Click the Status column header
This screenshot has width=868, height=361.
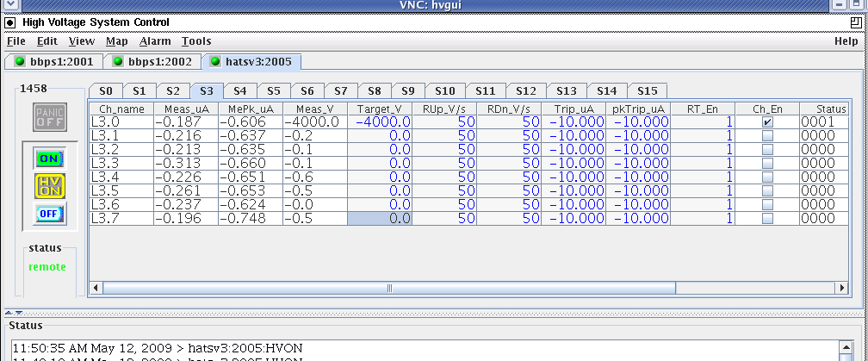point(825,109)
